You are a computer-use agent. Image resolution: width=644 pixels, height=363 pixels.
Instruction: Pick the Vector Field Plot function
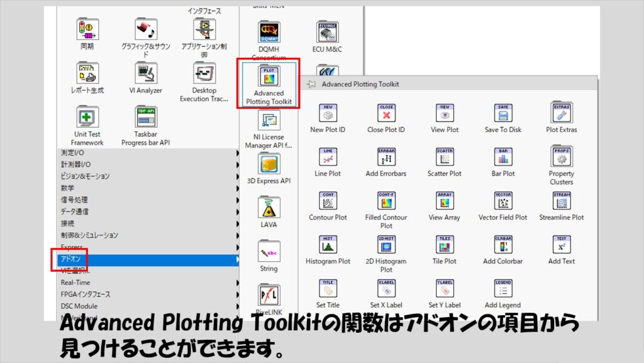pyautogui.click(x=503, y=201)
